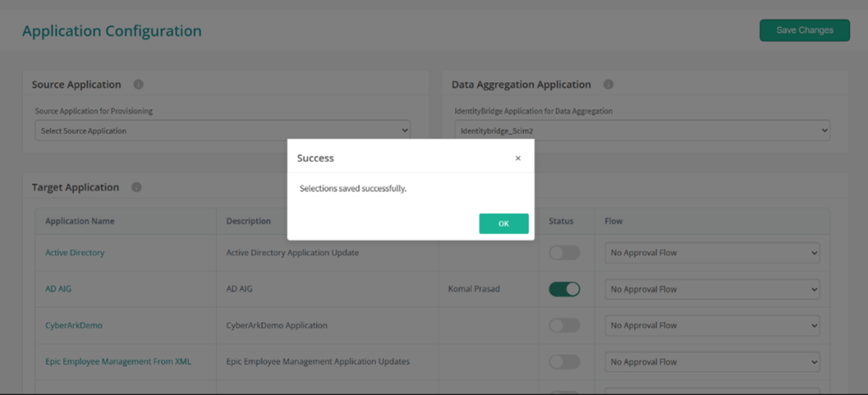Enable the CyberArkDemo status switch

point(564,325)
